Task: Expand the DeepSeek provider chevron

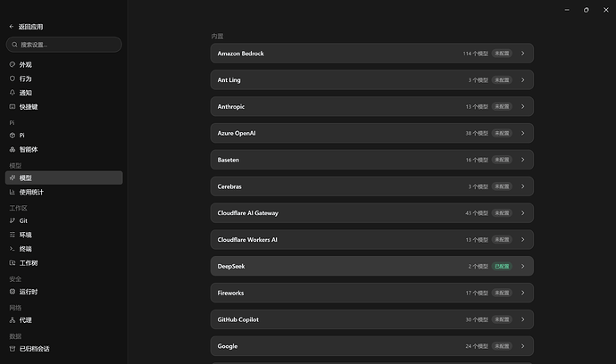Action: (523, 266)
